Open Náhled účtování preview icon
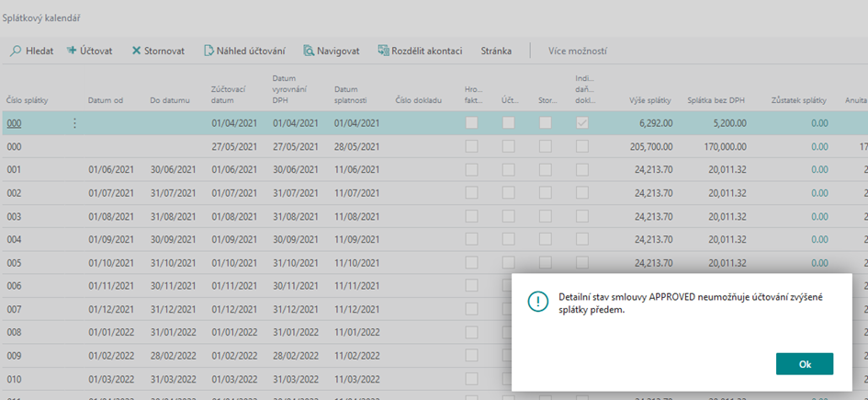The height and width of the screenshot is (400, 868). click(x=209, y=51)
